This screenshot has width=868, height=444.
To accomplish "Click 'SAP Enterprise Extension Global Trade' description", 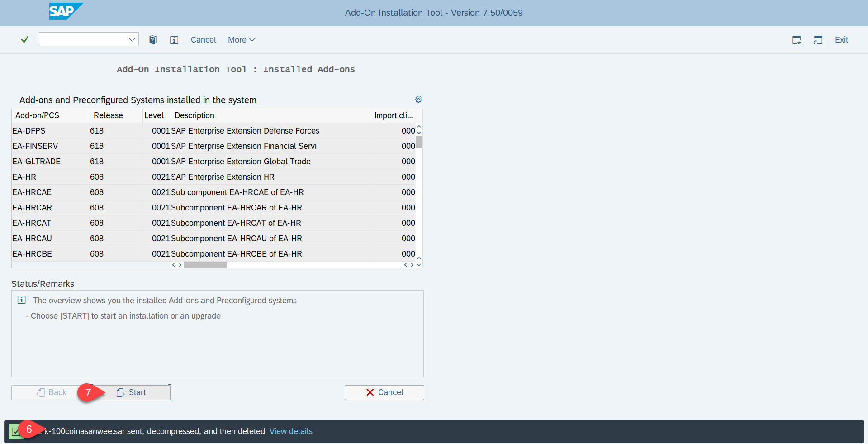I will click(x=241, y=162).
